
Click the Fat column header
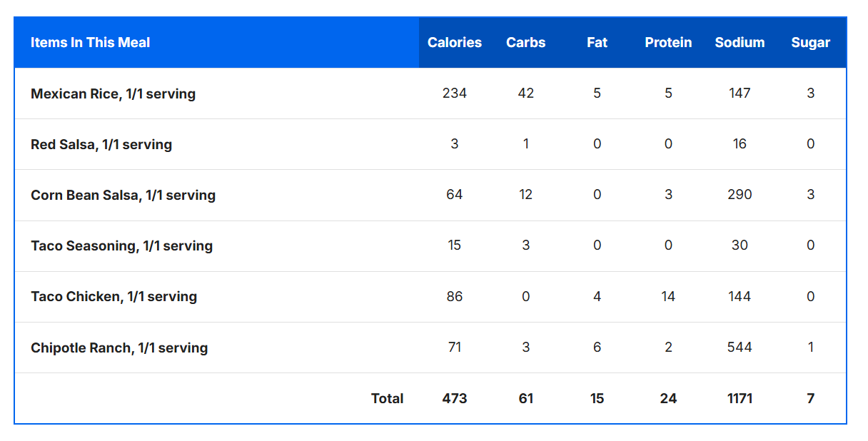point(597,43)
